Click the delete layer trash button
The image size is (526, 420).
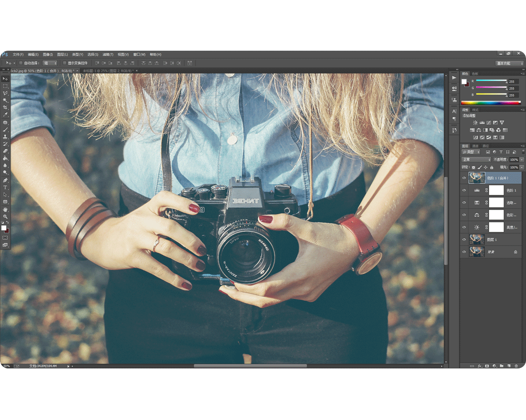point(516,366)
